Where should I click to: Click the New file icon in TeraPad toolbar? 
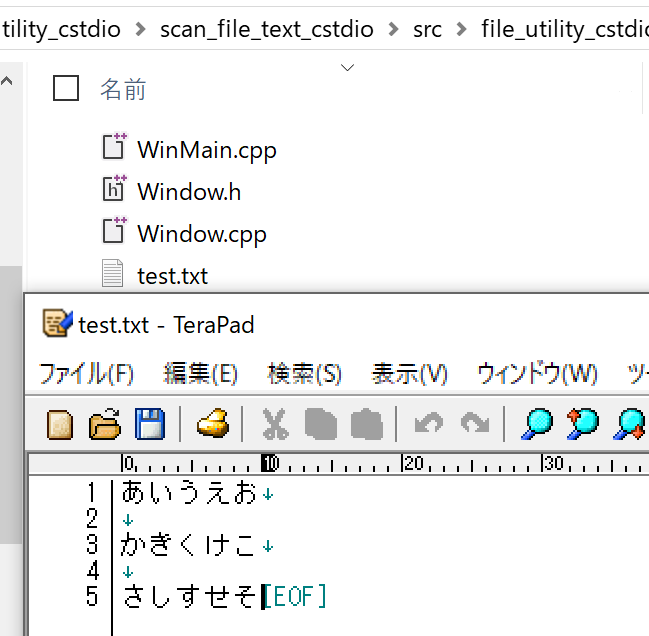pyautogui.click(x=60, y=424)
